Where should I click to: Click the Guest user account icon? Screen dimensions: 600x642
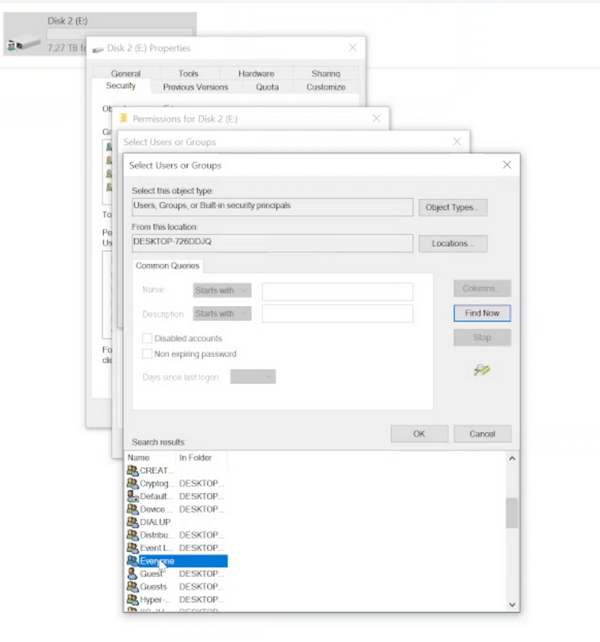pyautogui.click(x=132, y=574)
